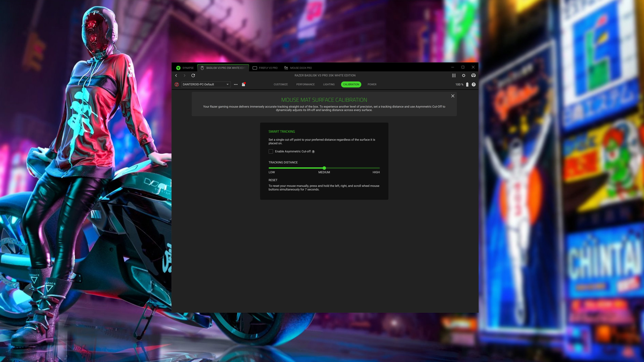Click the RESET button
Viewport: 644px width, 362px height.
pos(273,180)
